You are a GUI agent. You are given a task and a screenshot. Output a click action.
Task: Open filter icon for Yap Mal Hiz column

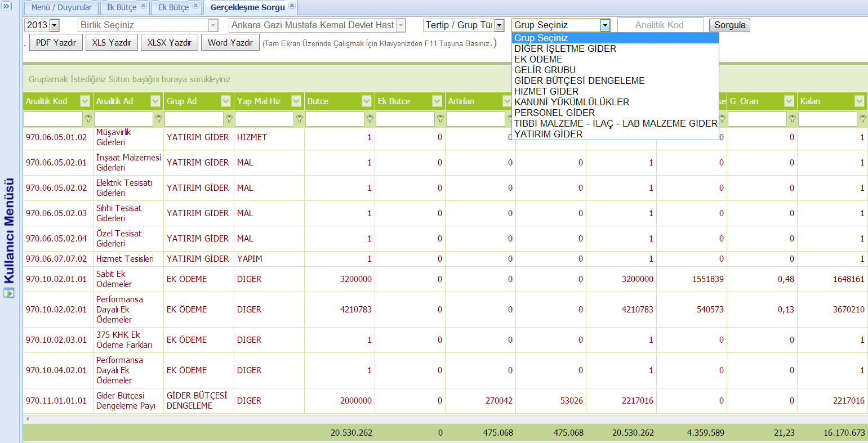[x=300, y=119]
